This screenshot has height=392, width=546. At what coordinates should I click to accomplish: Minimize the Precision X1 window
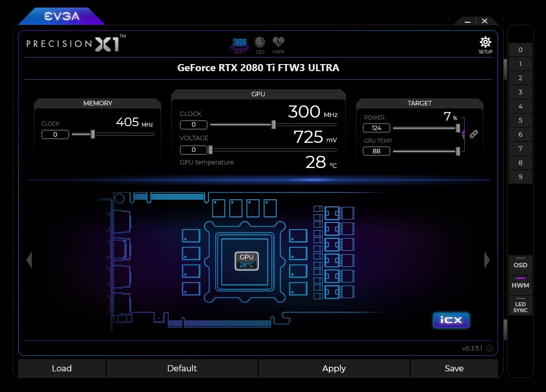(x=468, y=21)
